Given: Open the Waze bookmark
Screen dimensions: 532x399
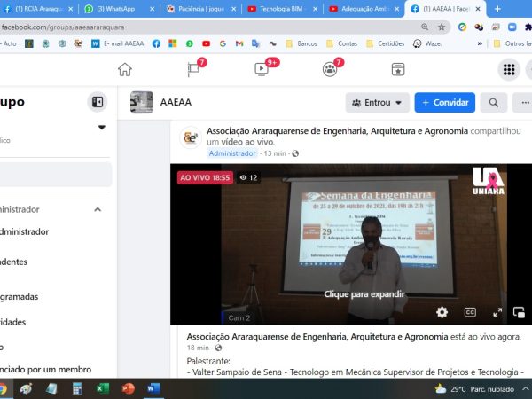Looking at the screenshot, I should pos(427,43).
